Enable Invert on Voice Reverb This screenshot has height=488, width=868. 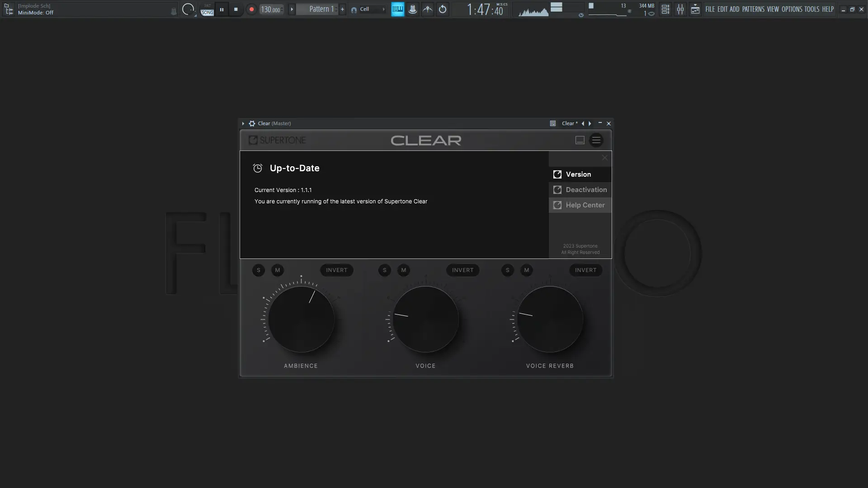tap(585, 270)
